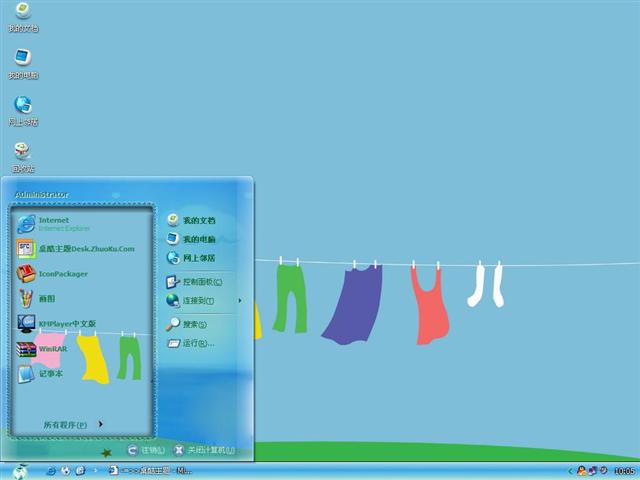Expand hidden system tray icons
640x480 pixels.
(571, 471)
